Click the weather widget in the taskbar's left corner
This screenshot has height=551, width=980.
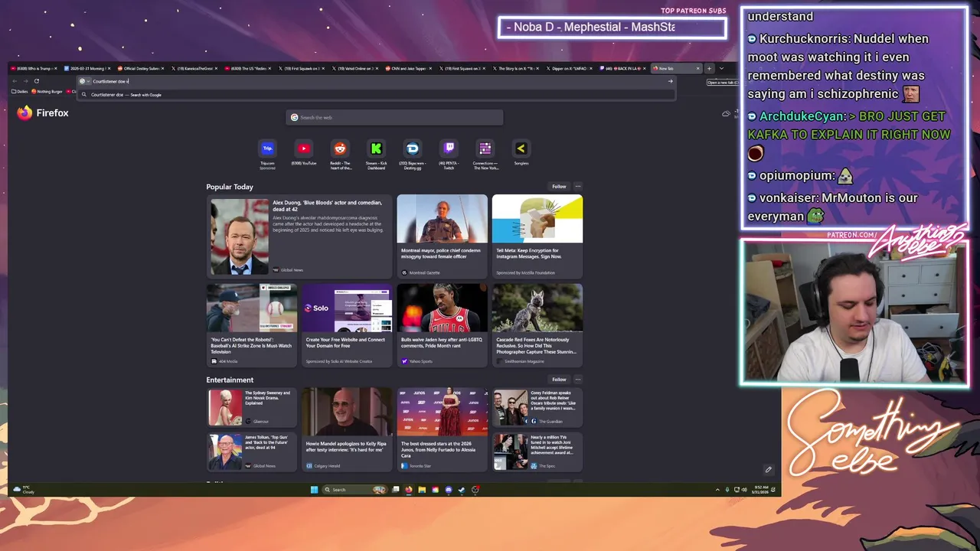24,489
